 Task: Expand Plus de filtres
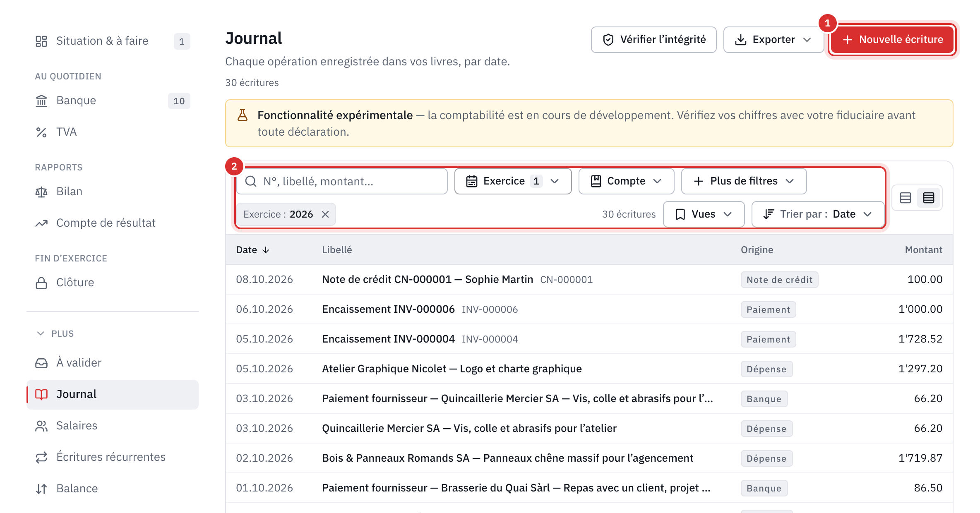(744, 181)
